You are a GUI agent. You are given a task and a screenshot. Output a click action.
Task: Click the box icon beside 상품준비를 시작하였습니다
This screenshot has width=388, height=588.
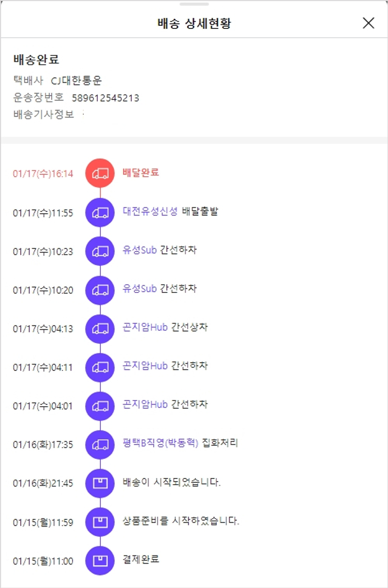(x=100, y=522)
